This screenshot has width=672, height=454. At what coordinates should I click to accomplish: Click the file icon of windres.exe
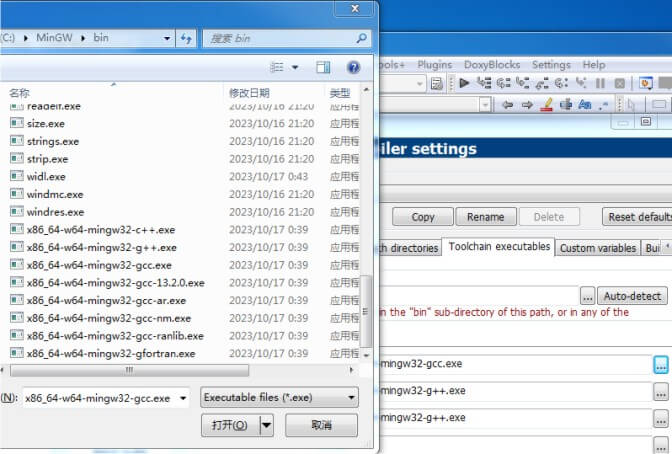[x=17, y=212]
